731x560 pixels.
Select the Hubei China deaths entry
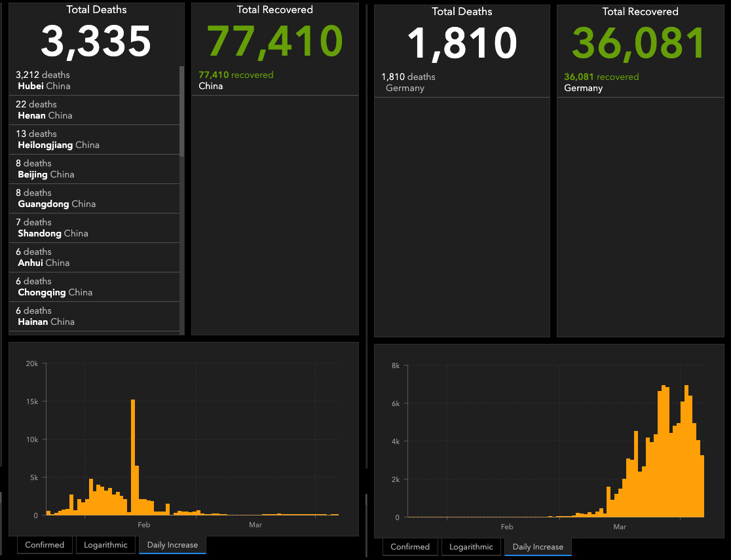94,81
